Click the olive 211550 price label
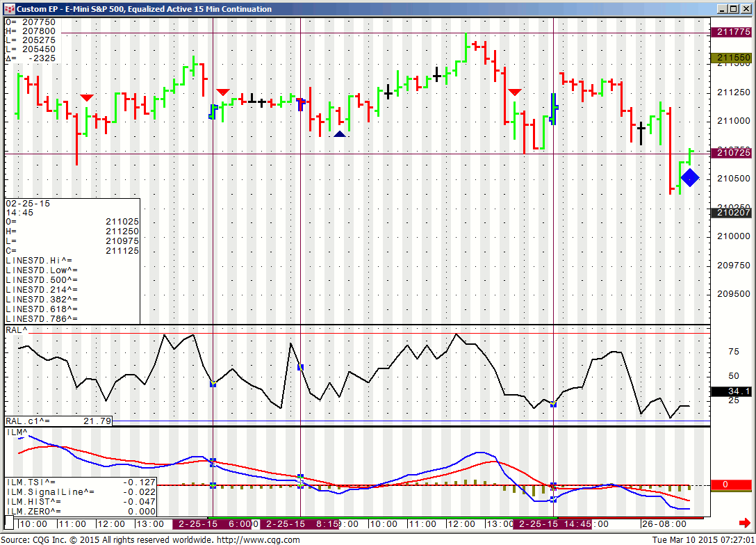Viewport: 756px width, 545px height. point(732,58)
